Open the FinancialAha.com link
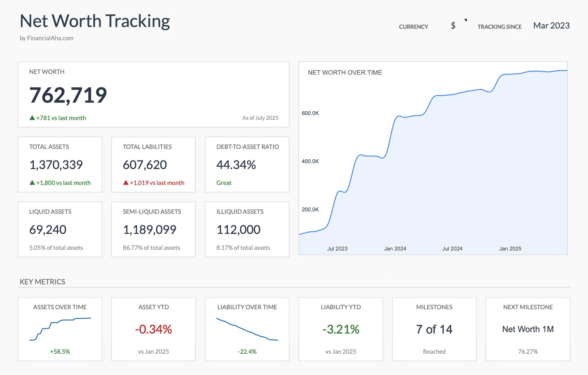 (x=46, y=38)
